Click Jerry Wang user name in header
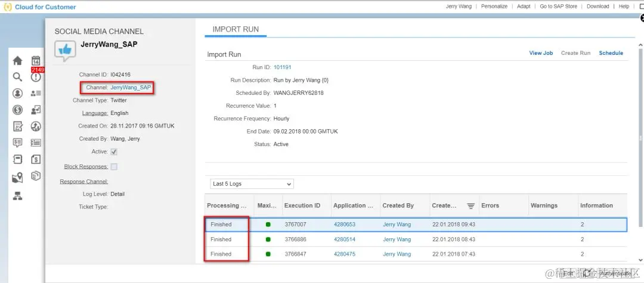644x283 pixels. 459,6
